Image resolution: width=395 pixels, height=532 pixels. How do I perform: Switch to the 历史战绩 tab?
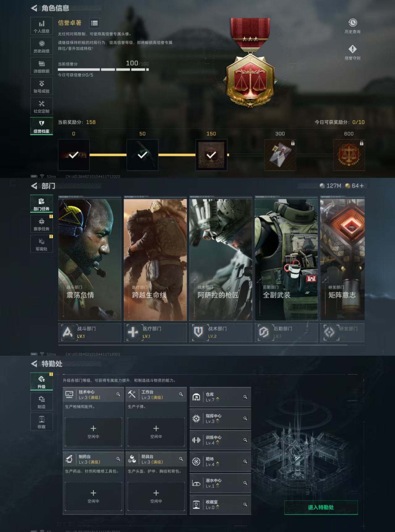(41, 46)
